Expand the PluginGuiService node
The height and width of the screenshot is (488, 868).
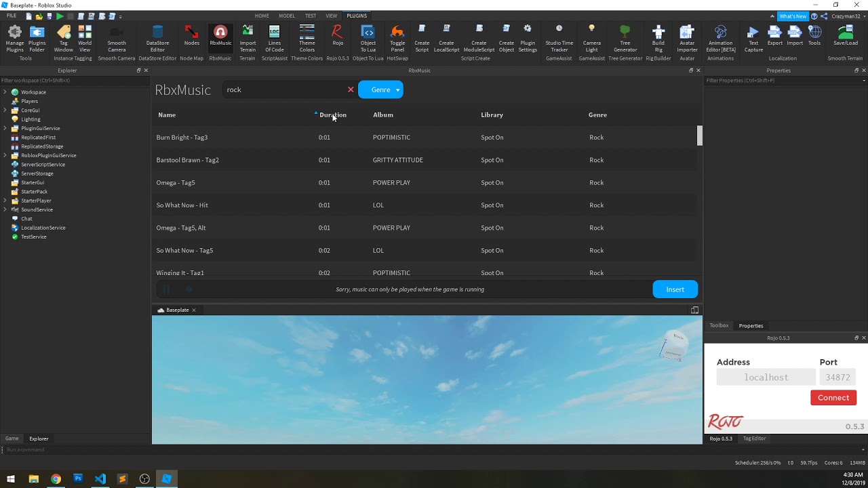5,128
